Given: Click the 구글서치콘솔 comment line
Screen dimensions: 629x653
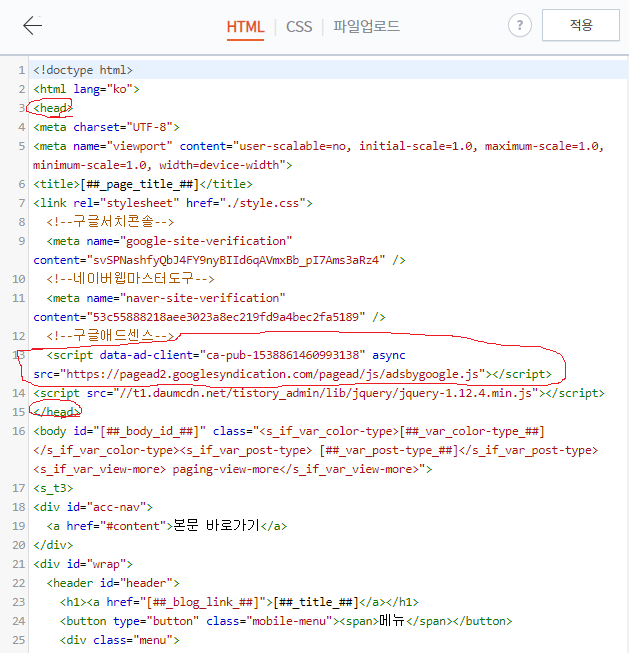Looking at the screenshot, I should 110,222.
